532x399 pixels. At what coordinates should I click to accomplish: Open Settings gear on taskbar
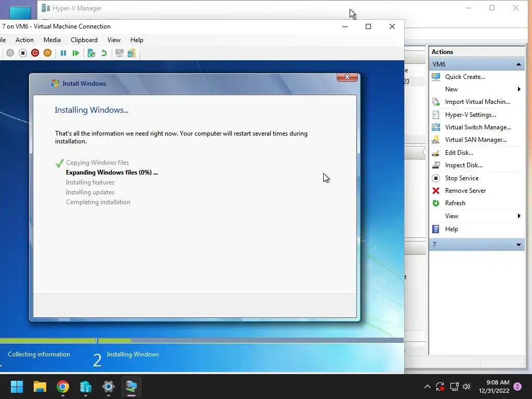click(x=109, y=387)
